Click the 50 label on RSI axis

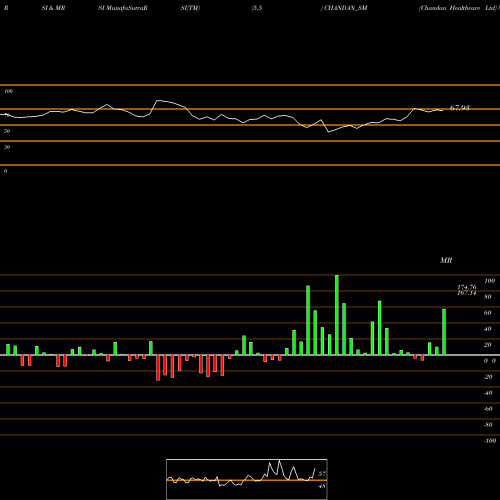[7, 131]
